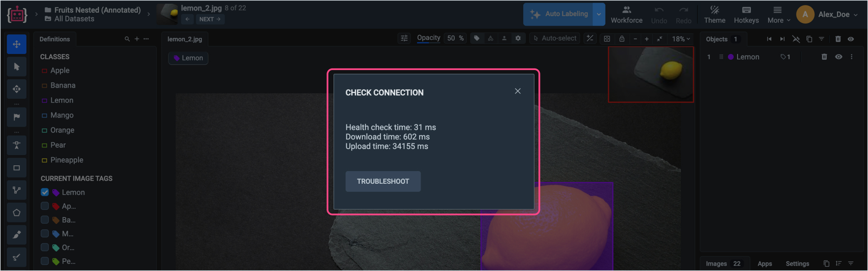Open display settings sliders icon

404,38
